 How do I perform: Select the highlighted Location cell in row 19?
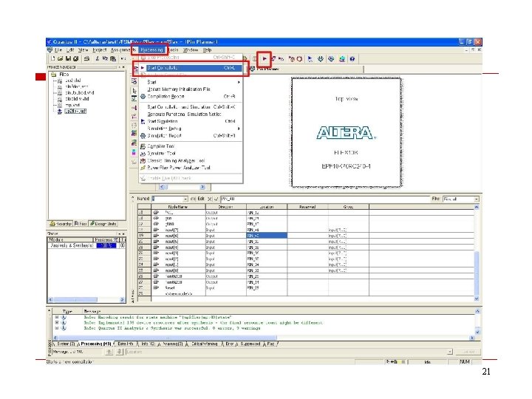pyautogui.click(x=267, y=236)
